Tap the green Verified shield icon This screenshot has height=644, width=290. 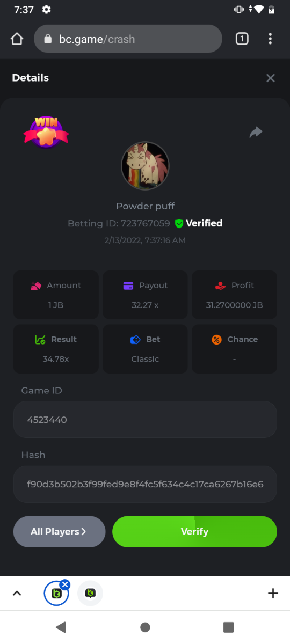[179, 224]
